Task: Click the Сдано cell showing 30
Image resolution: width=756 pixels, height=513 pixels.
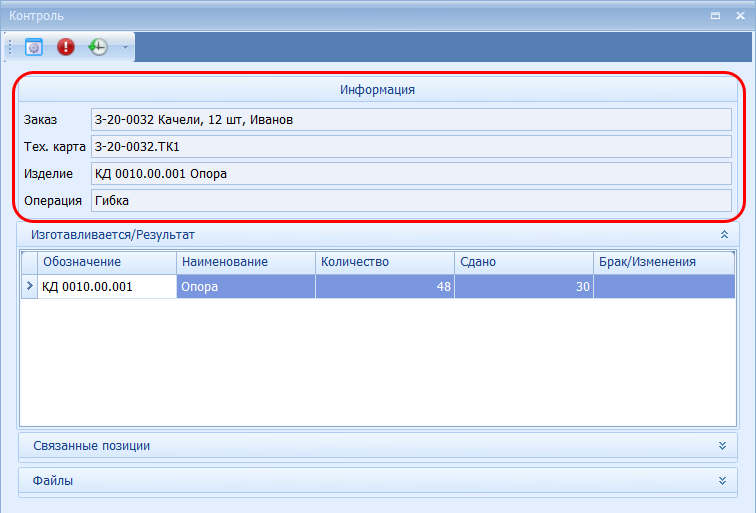Action: point(523,287)
